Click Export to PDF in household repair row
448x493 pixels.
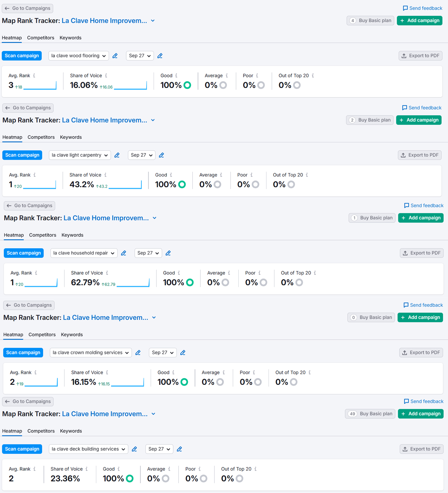(x=422, y=253)
